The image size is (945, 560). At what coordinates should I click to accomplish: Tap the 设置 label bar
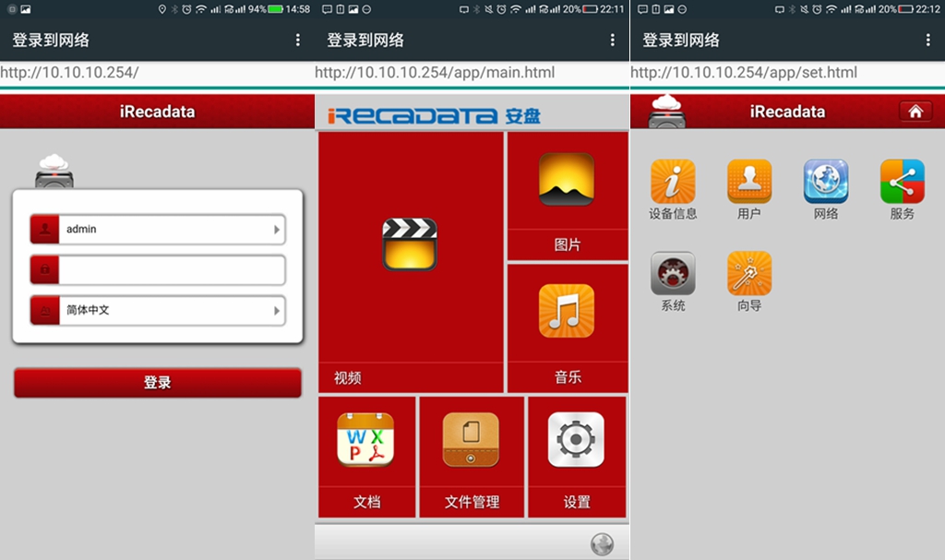577,502
